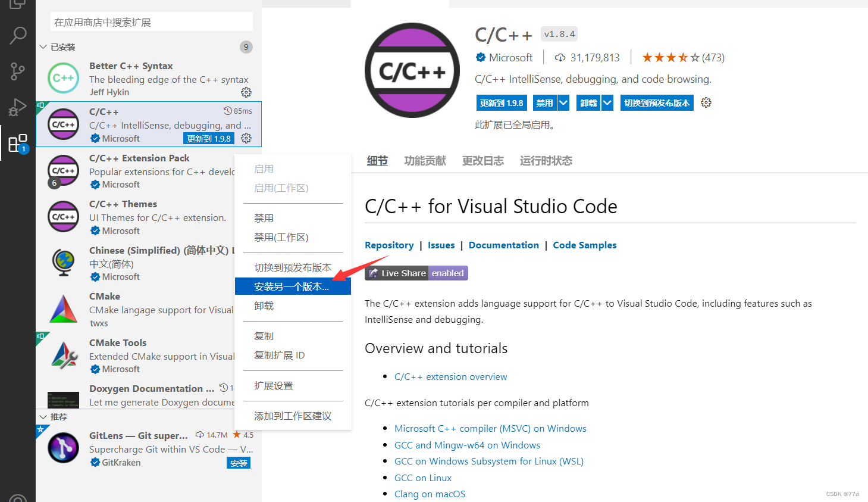
Task: Click the install count download icon
Action: click(x=560, y=58)
